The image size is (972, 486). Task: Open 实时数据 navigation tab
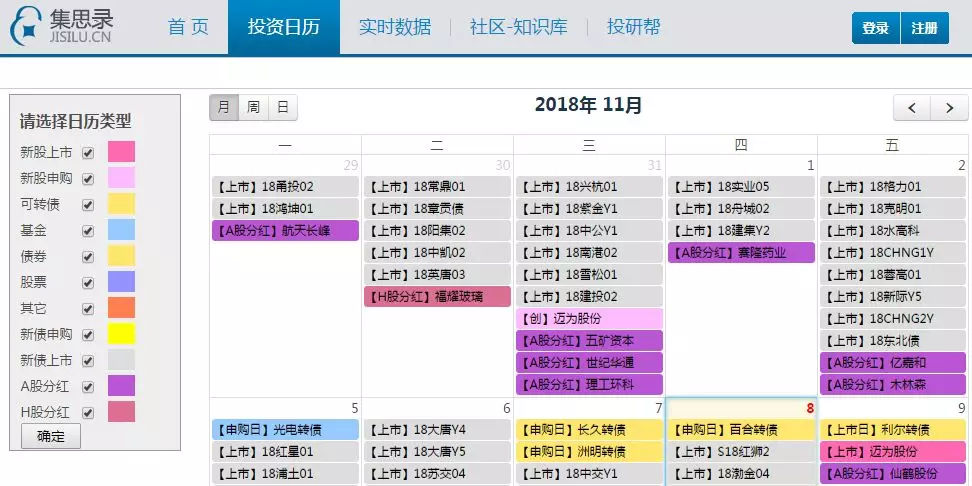[395, 27]
